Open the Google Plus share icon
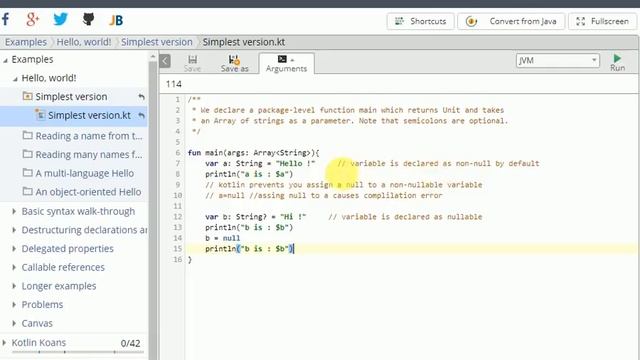The width and height of the screenshot is (640, 360). (x=33, y=20)
